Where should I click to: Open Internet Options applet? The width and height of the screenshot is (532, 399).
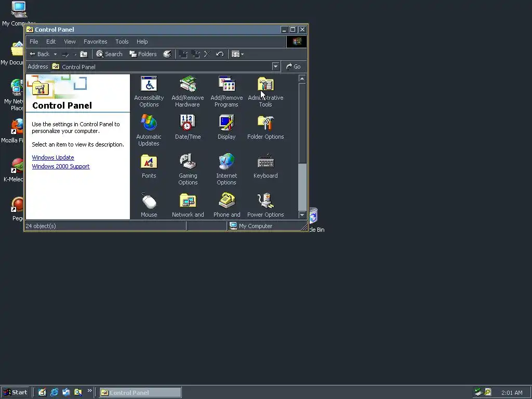(227, 169)
